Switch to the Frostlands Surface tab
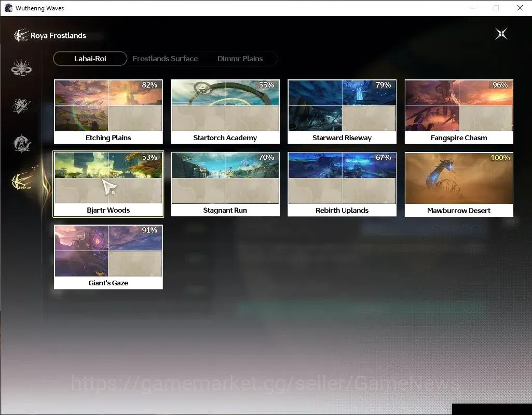 tap(165, 59)
